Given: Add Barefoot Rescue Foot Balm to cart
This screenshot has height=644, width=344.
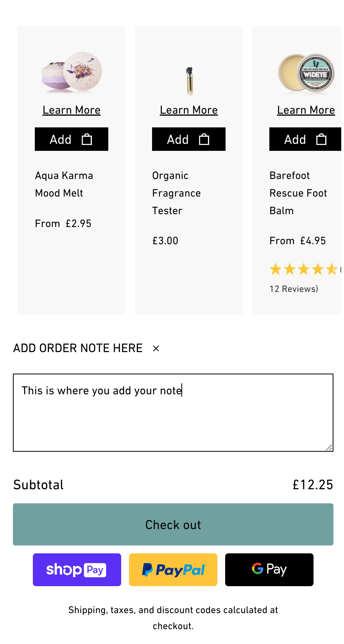Looking at the screenshot, I should pyautogui.click(x=305, y=139).
